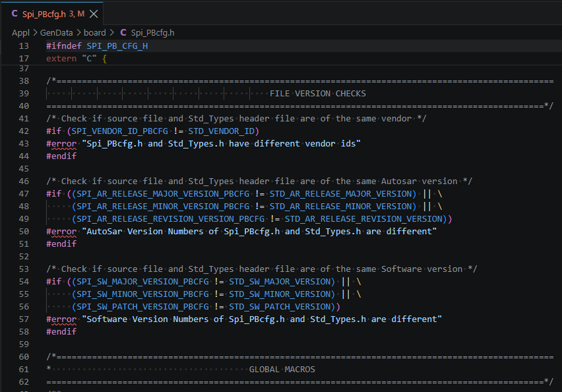The height and width of the screenshot is (392, 562).
Task: Click SPI_VENDOR_ID_PBCFG macro on line 42
Action: [119, 131]
